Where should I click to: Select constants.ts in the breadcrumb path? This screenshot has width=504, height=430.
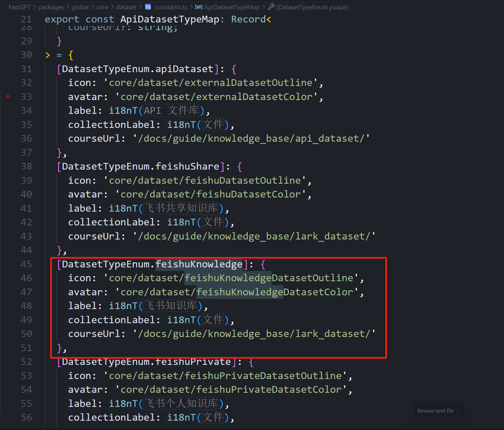(170, 7)
